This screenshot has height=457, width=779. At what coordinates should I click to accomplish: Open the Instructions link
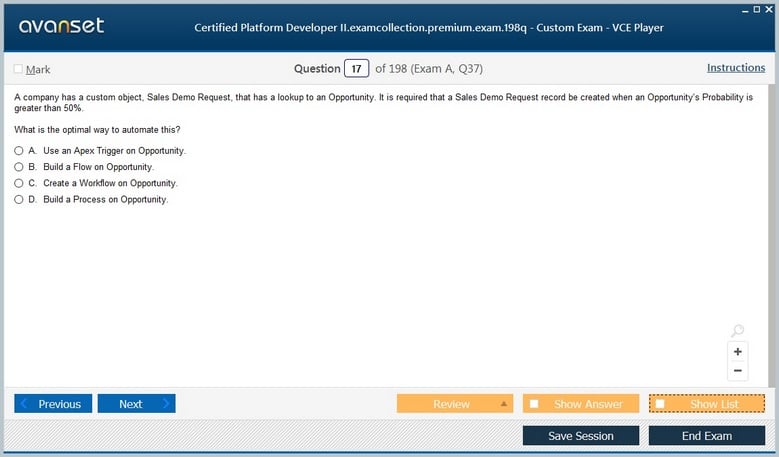[x=736, y=68]
